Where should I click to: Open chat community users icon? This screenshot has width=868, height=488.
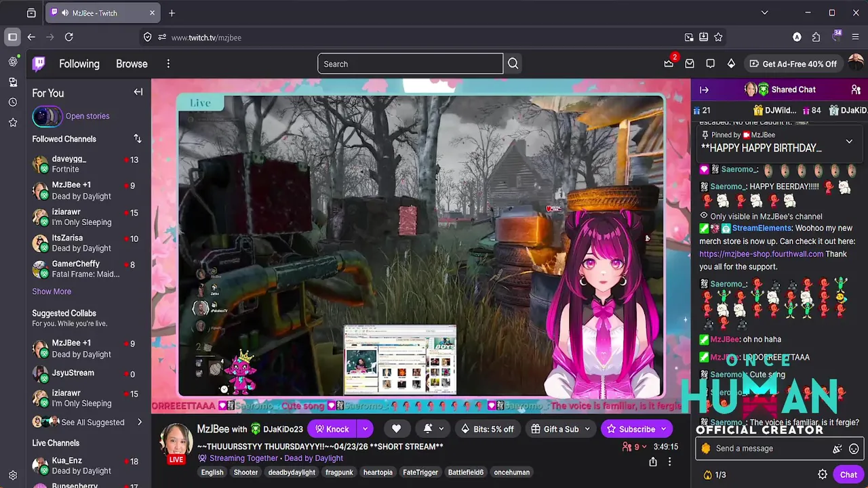[856, 89]
